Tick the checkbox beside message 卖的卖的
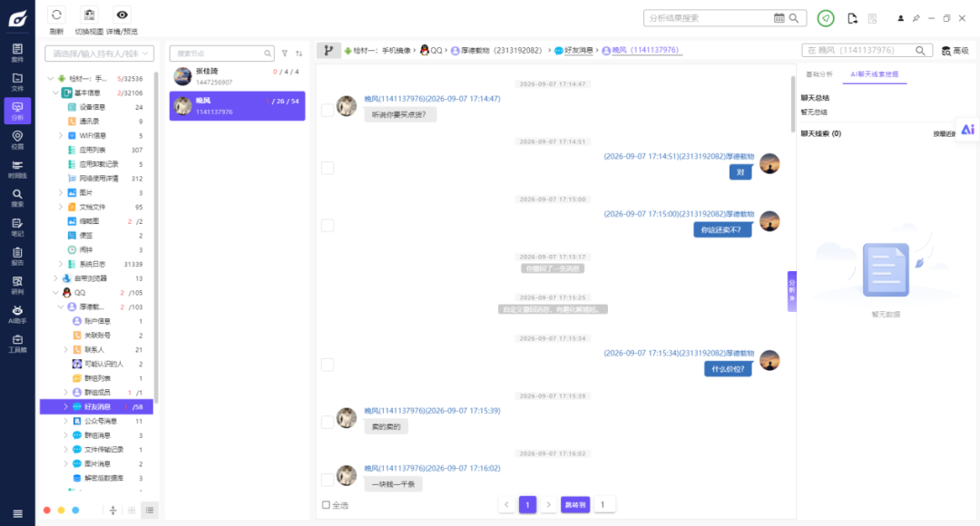The height and width of the screenshot is (526, 980). 328,423
